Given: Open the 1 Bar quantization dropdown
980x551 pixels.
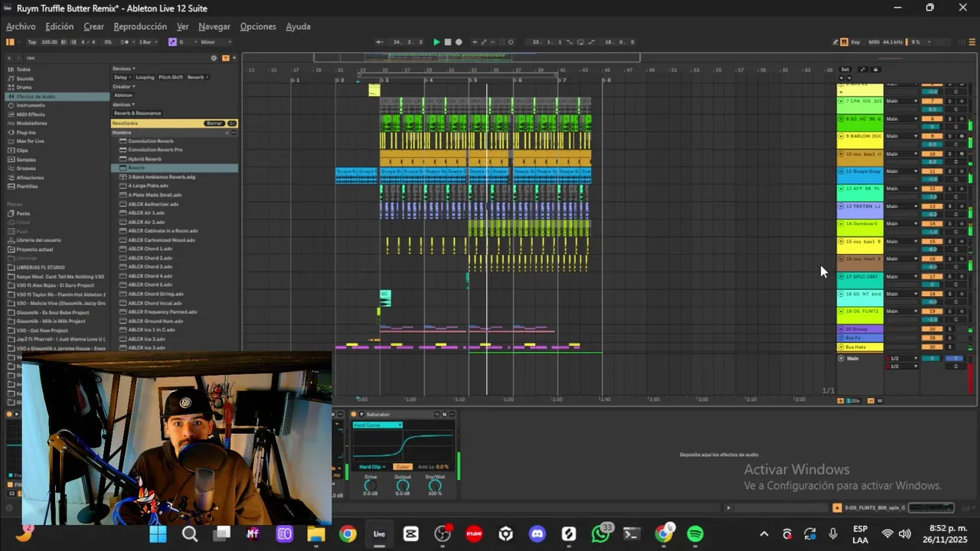Looking at the screenshot, I should (x=146, y=42).
